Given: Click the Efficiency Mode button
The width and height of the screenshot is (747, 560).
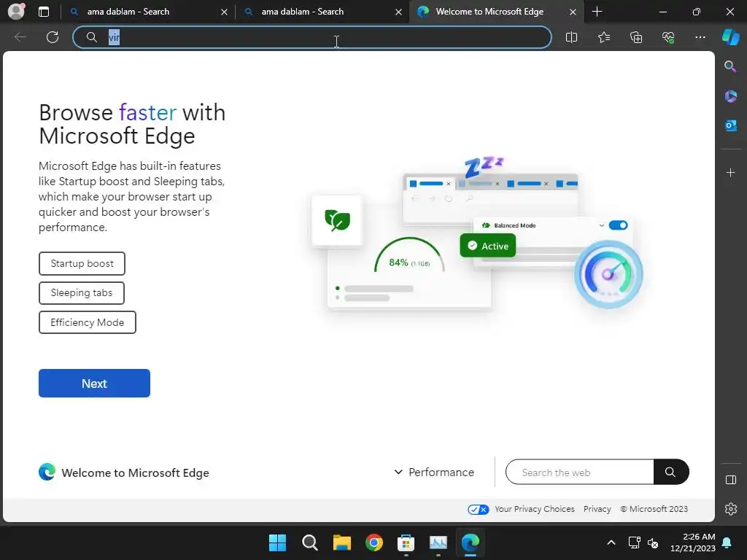Looking at the screenshot, I should point(88,322).
